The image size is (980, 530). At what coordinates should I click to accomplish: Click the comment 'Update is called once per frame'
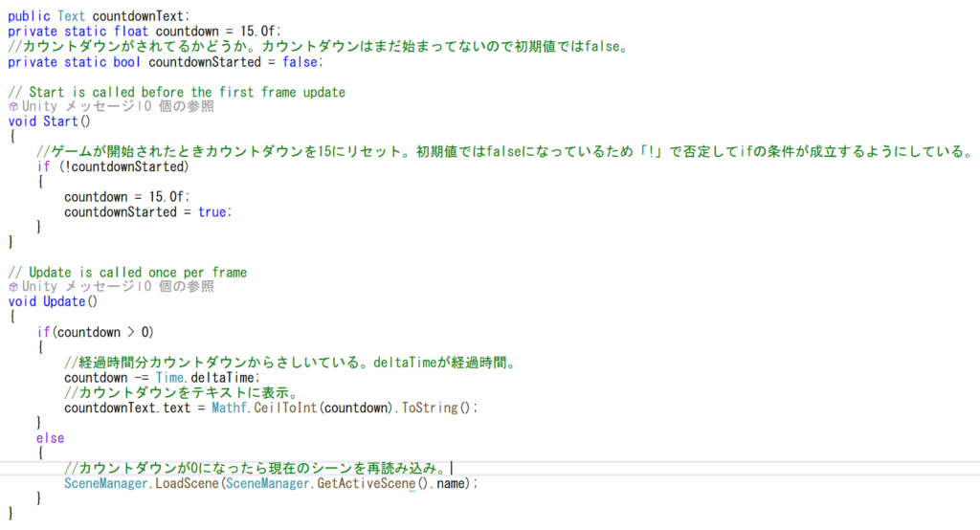click(127, 273)
